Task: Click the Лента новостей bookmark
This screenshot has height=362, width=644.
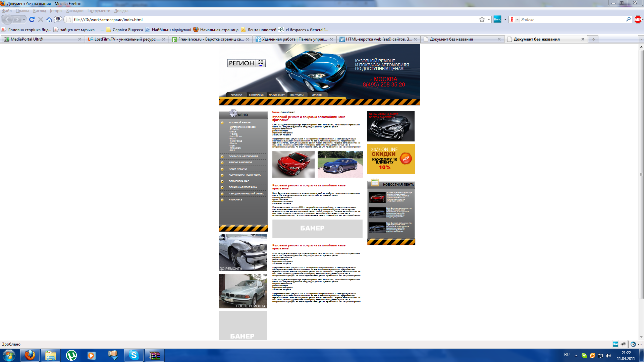Action: coord(262,30)
